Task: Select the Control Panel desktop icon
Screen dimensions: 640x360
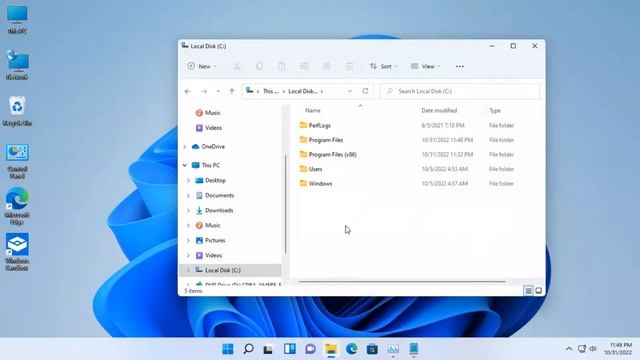Action: pyautogui.click(x=17, y=161)
